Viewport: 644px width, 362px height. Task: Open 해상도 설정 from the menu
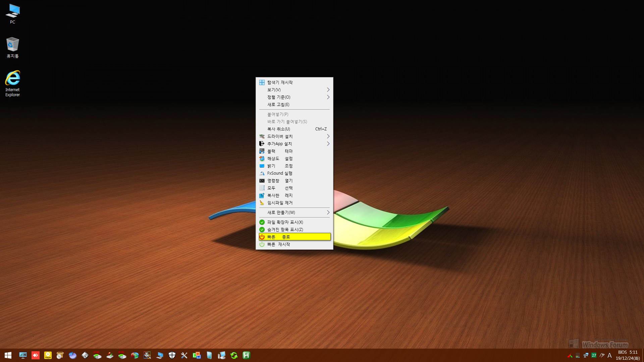(x=294, y=159)
